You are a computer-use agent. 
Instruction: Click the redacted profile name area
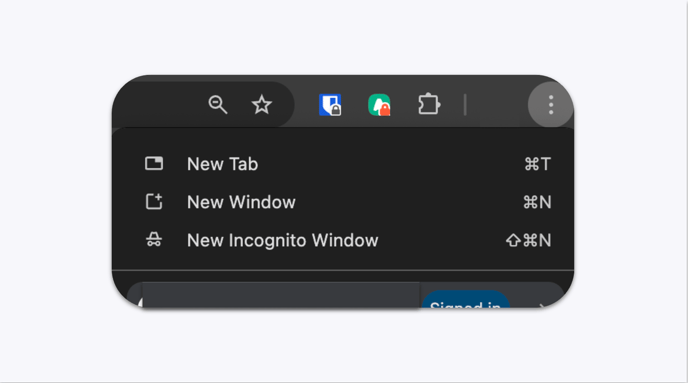[281, 295]
